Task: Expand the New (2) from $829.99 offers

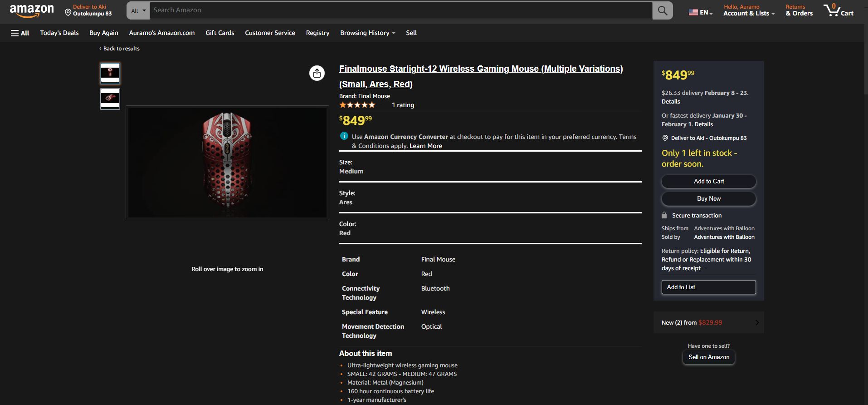Action: coord(709,322)
